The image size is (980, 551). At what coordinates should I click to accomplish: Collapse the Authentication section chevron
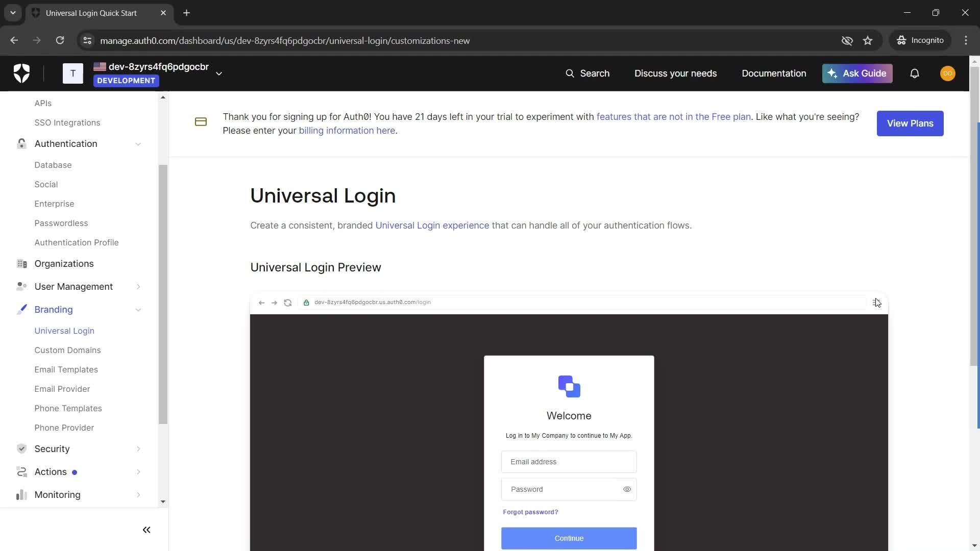tap(138, 144)
